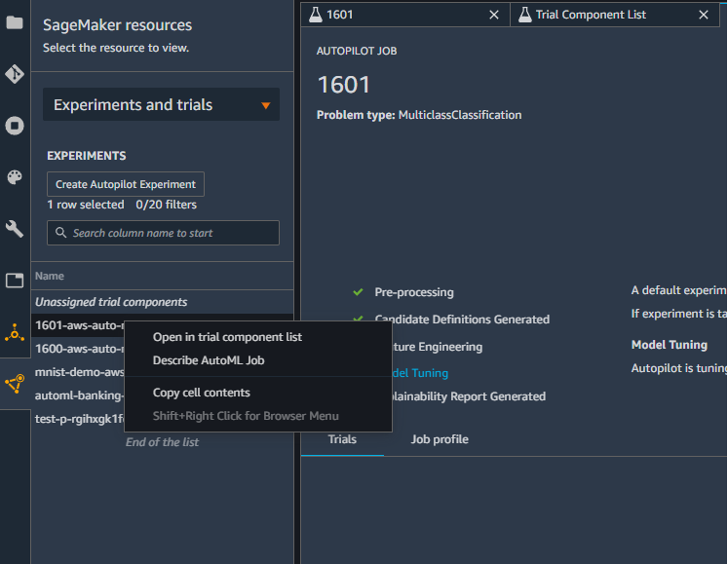This screenshot has width=728, height=564.
Task: Click the Pre-processing green checkmark
Action: pos(358,292)
